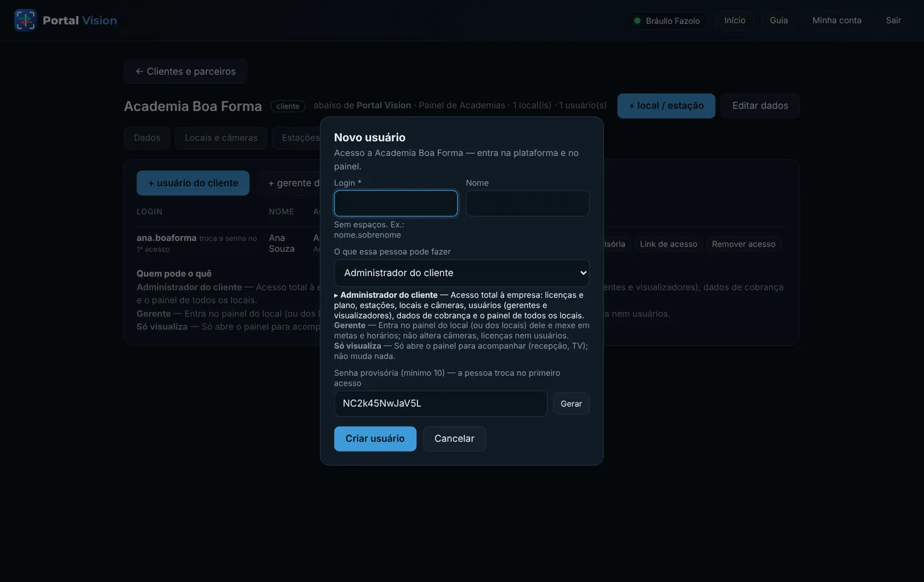Screen dimensions: 924x582
Task: Click the Criar usuário button
Action: tap(375, 439)
